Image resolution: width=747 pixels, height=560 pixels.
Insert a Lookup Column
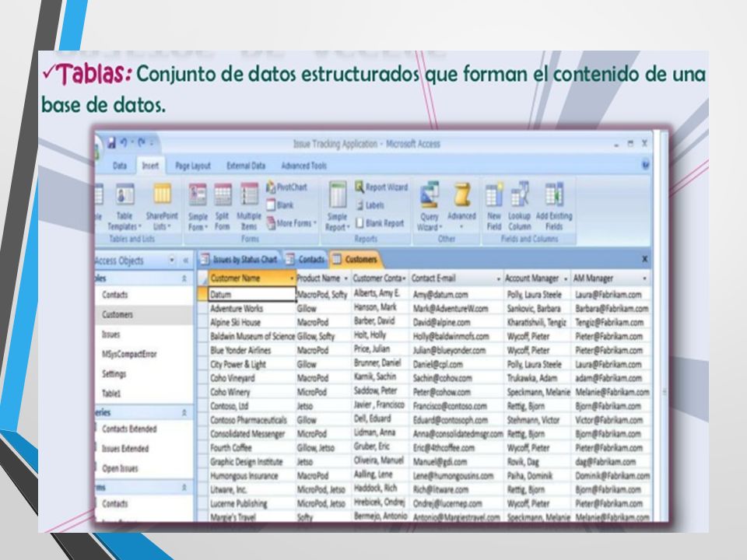point(519,207)
